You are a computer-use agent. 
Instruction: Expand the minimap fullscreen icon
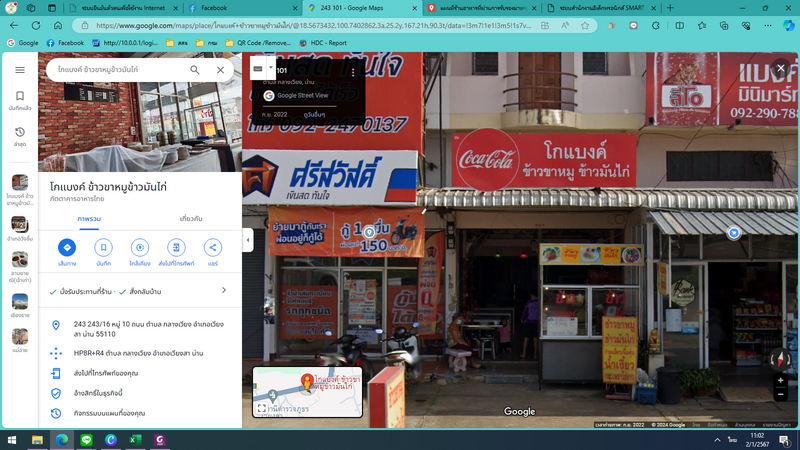click(262, 408)
